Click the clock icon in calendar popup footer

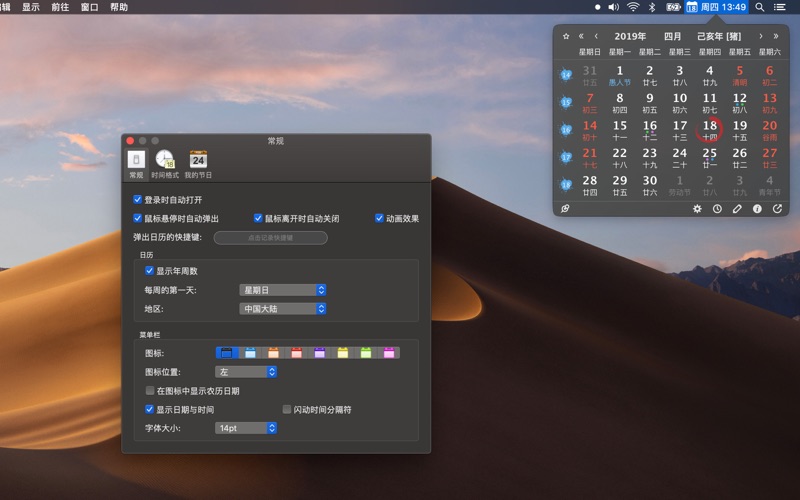tap(717, 209)
